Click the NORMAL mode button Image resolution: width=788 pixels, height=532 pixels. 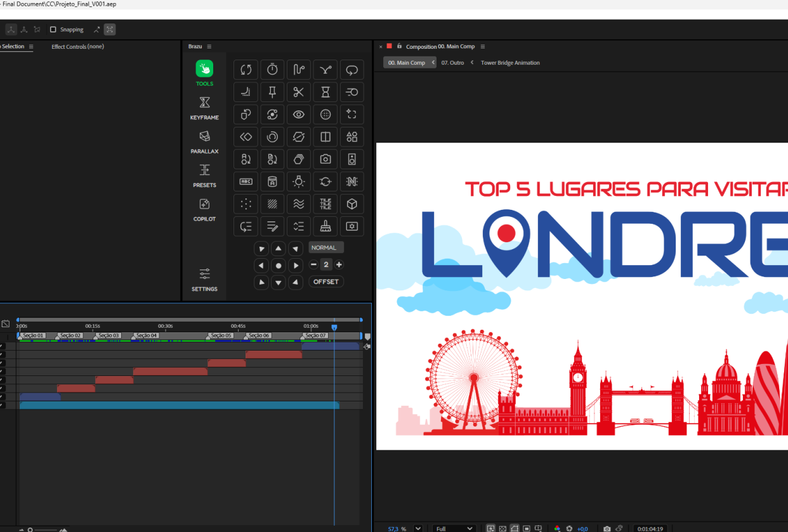pos(326,247)
